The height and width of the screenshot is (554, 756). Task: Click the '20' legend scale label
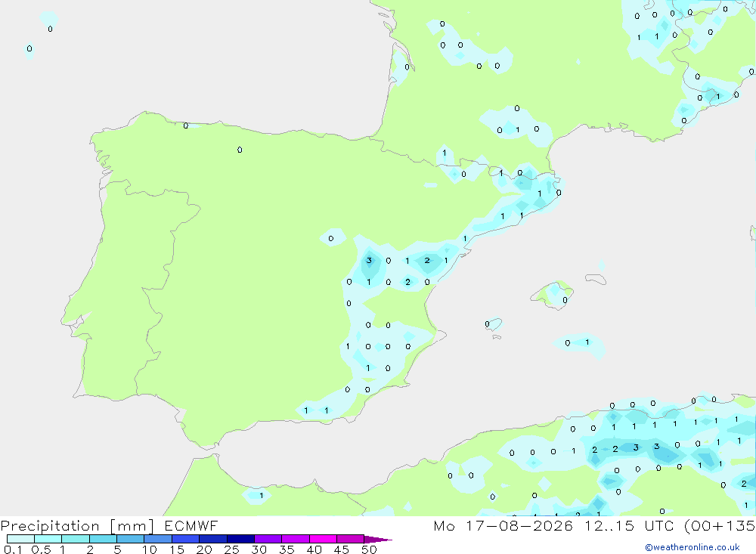tap(204, 549)
